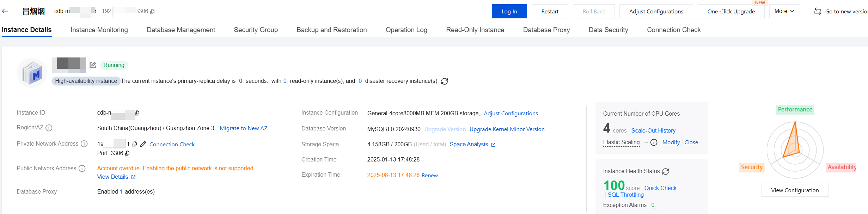The height and width of the screenshot is (214, 868).
Task: Show Region/AZ info tooltip
Action: pyautogui.click(x=49, y=128)
